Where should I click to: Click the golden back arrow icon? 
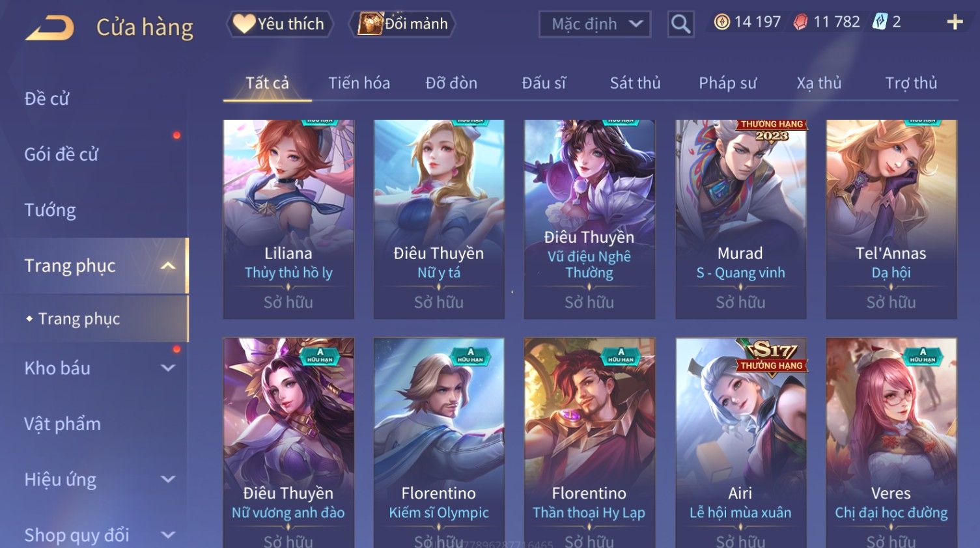(49, 28)
